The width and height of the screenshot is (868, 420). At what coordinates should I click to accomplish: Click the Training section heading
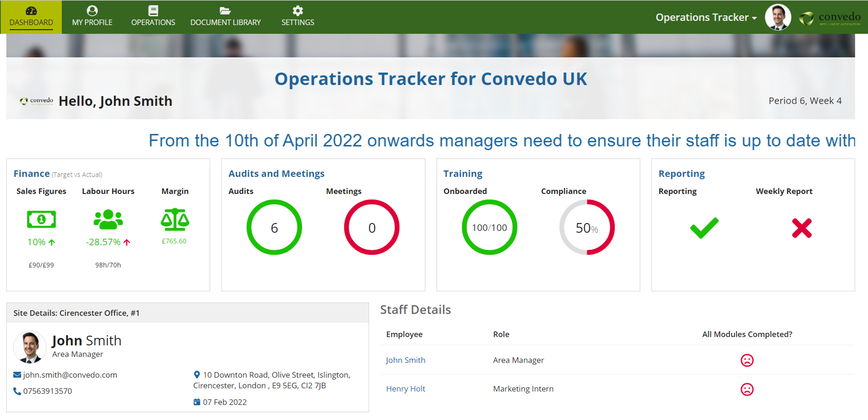pos(463,174)
